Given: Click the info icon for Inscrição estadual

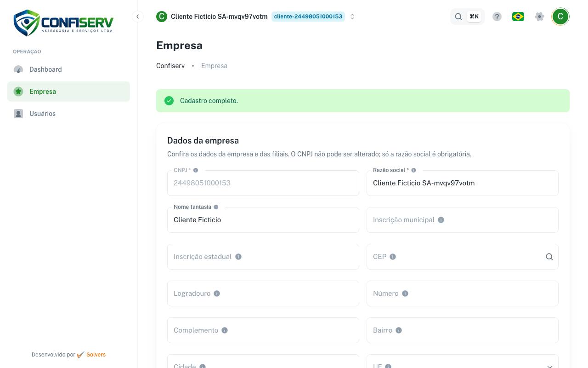Looking at the screenshot, I should 238,257.
